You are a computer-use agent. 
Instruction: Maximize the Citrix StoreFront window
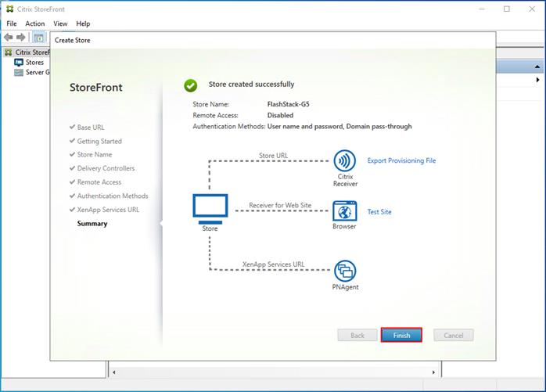[507, 9]
